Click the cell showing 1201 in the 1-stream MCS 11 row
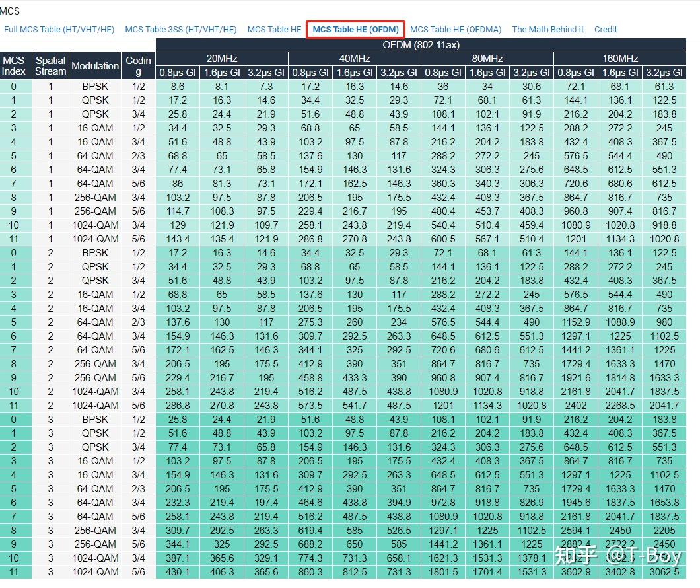700x588 pixels. click(576, 239)
